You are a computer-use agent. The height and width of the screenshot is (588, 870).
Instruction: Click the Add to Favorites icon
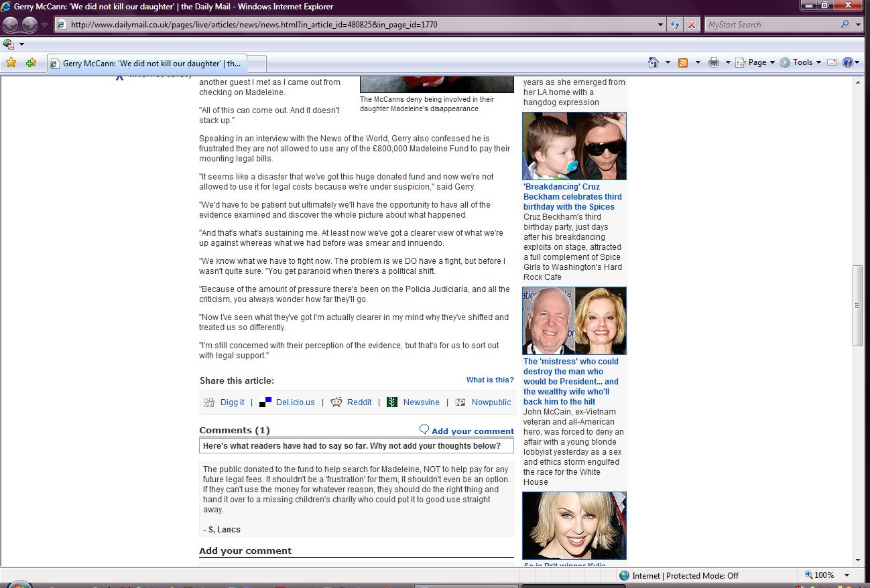[x=31, y=62]
